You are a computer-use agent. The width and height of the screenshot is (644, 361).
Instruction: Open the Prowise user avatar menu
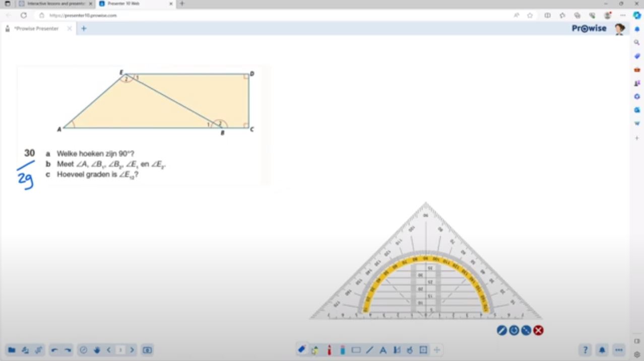[x=619, y=29]
